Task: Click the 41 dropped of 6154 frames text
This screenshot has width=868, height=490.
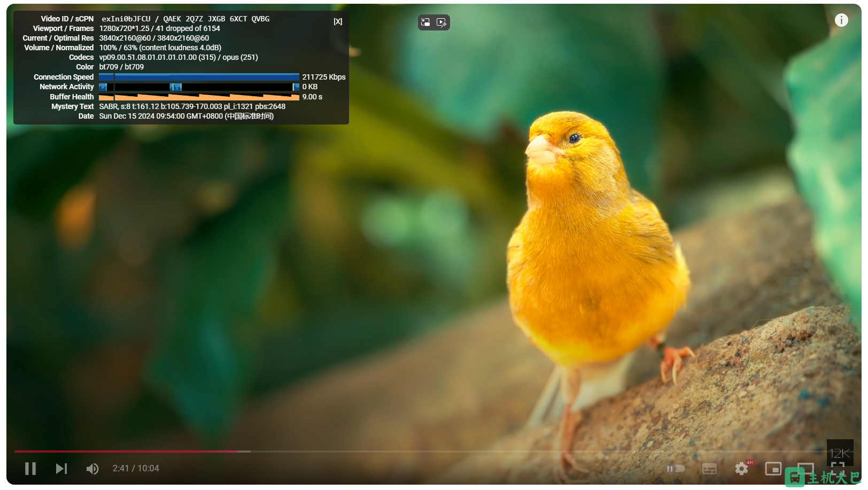Action: 188,28
